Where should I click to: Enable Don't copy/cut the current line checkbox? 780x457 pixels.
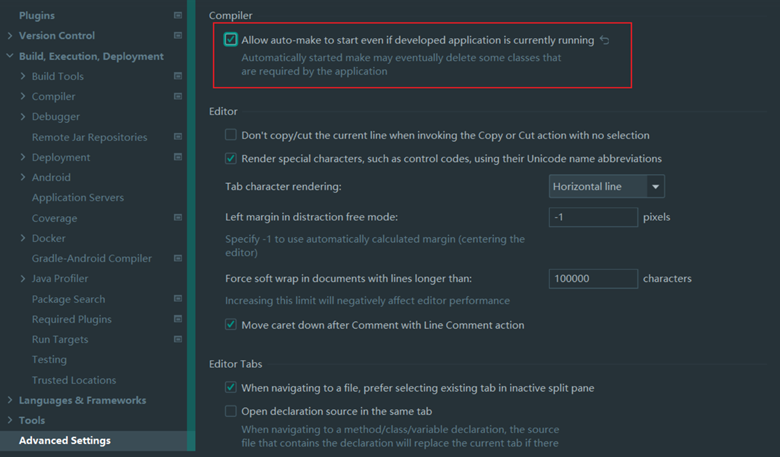231,135
